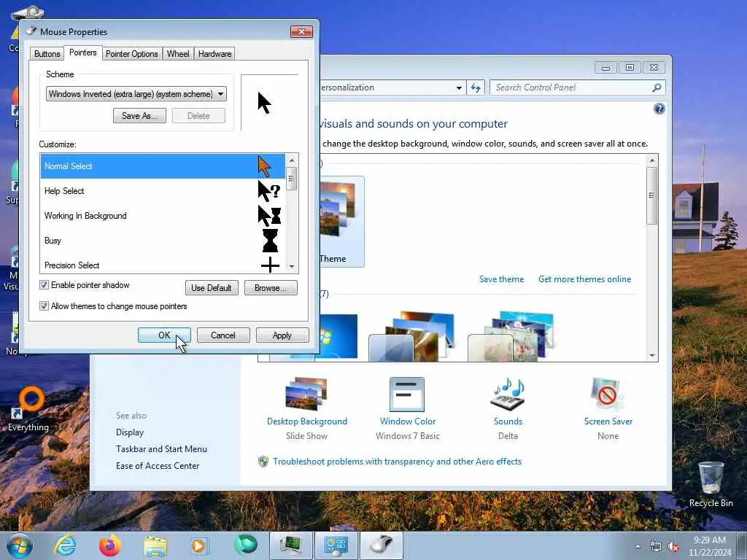Open Personalization help question mark icon
The height and width of the screenshot is (560, 747).
(x=659, y=109)
